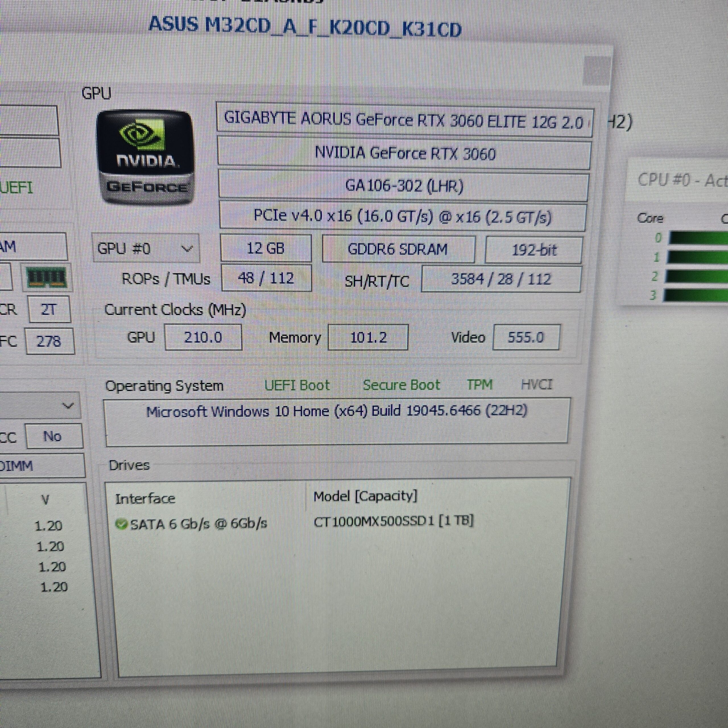Click the Memory clock 101.2 value

[x=368, y=337]
